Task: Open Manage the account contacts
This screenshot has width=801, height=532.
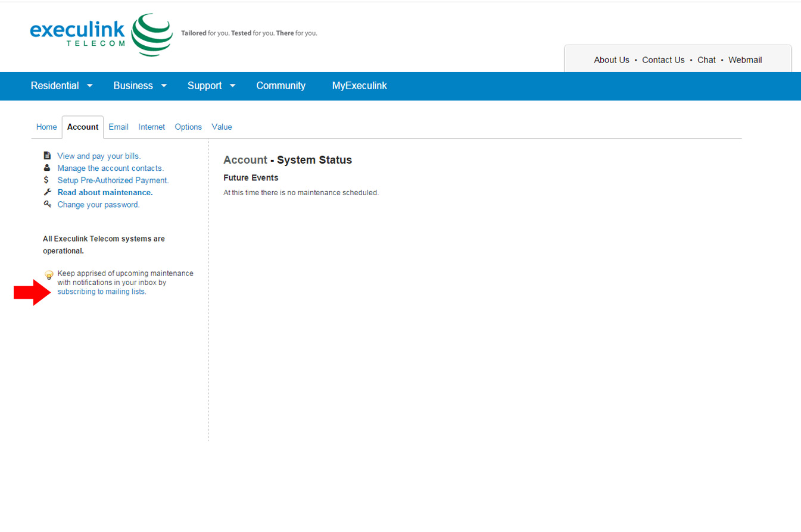Action: [x=110, y=168]
